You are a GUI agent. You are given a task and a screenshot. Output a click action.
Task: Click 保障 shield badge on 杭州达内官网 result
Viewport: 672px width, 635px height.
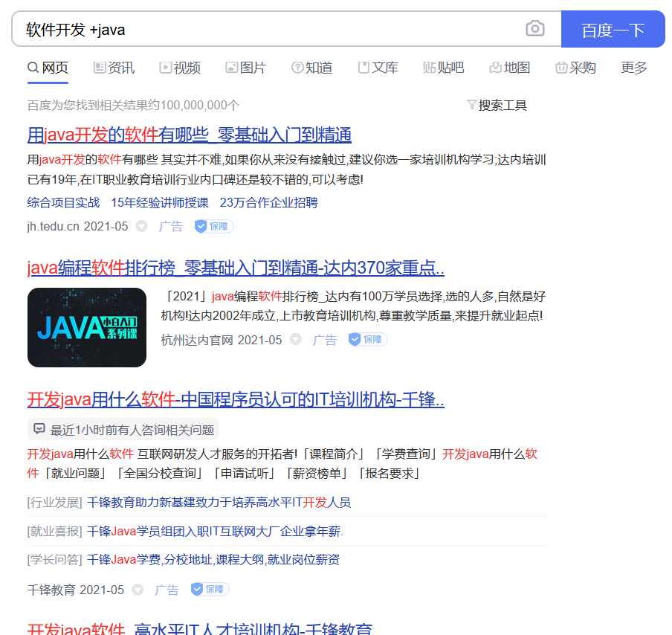coord(368,340)
